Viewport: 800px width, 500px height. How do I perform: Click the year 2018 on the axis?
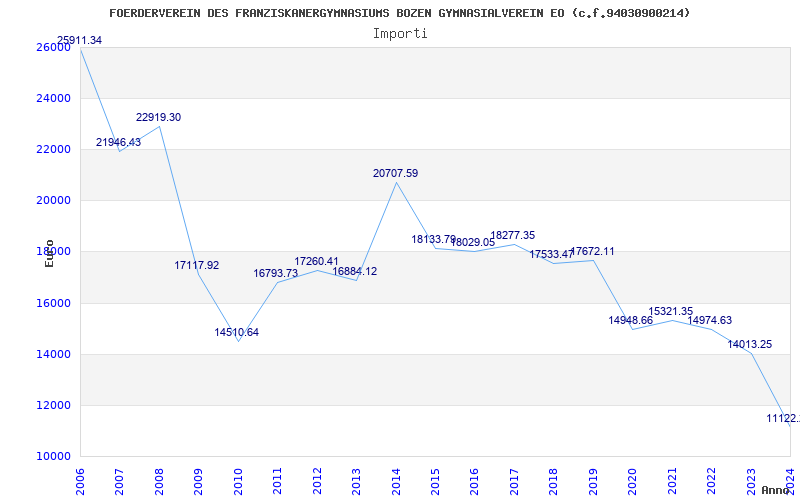pos(554,482)
